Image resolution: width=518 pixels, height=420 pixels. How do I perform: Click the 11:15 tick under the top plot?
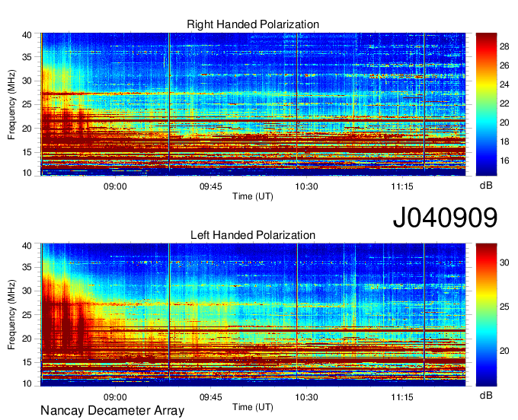(x=402, y=186)
